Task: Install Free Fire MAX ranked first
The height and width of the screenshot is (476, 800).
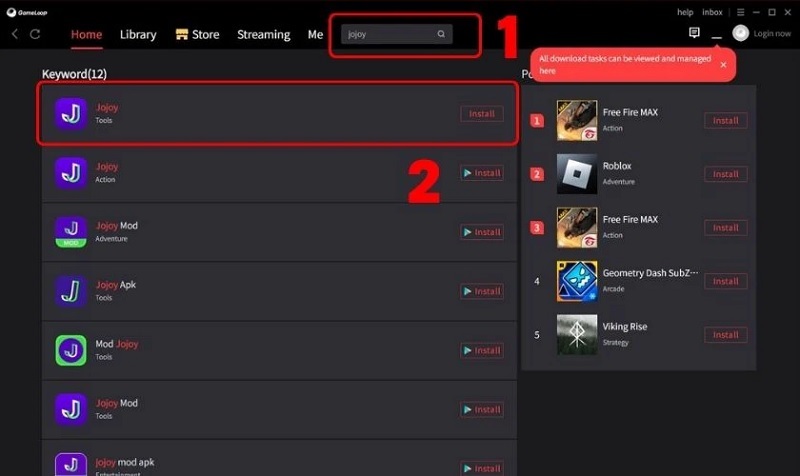Action: point(726,121)
